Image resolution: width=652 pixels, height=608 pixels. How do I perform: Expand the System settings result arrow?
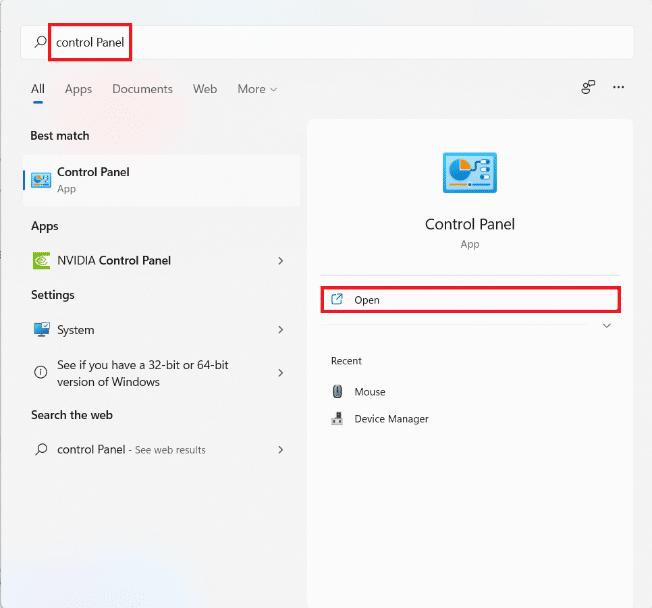click(281, 330)
